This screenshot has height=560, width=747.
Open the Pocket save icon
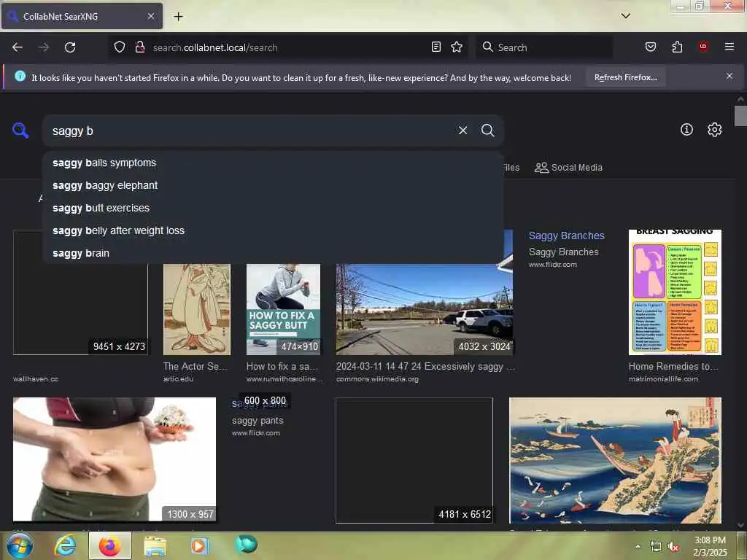650,47
